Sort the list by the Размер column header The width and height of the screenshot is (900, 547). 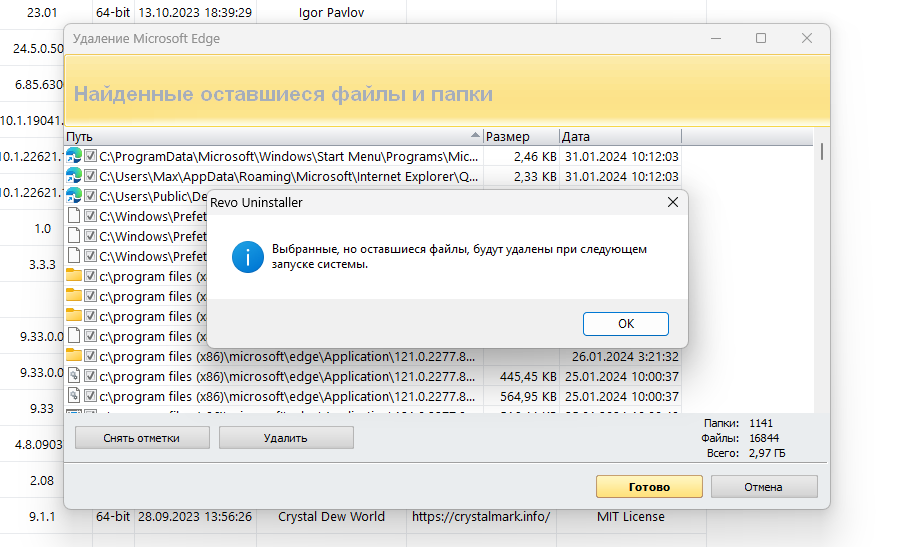(521, 137)
